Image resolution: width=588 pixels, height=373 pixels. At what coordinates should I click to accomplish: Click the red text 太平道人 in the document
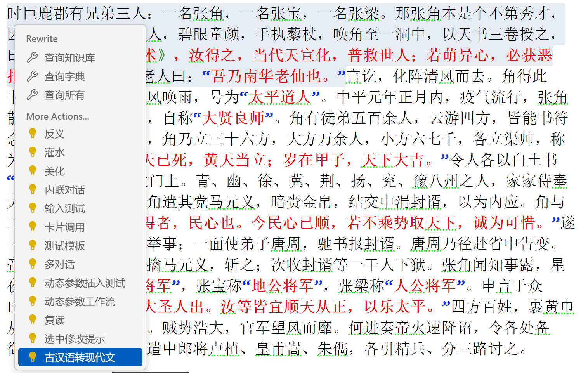[x=279, y=97]
